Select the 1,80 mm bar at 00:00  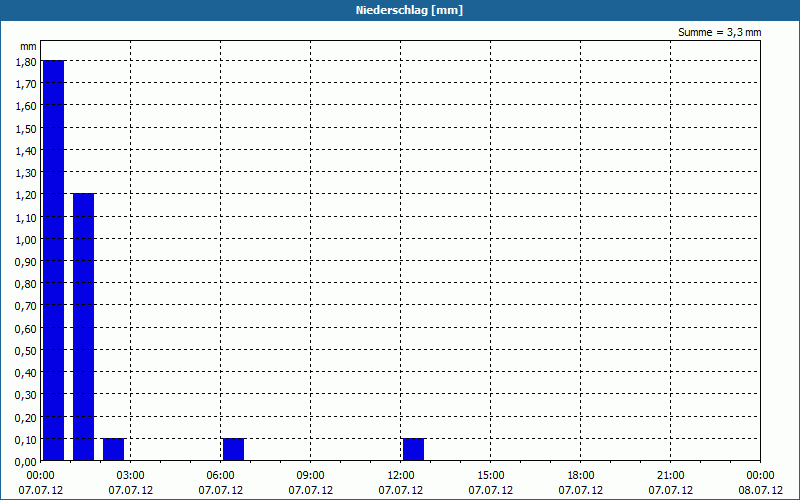[54, 260]
